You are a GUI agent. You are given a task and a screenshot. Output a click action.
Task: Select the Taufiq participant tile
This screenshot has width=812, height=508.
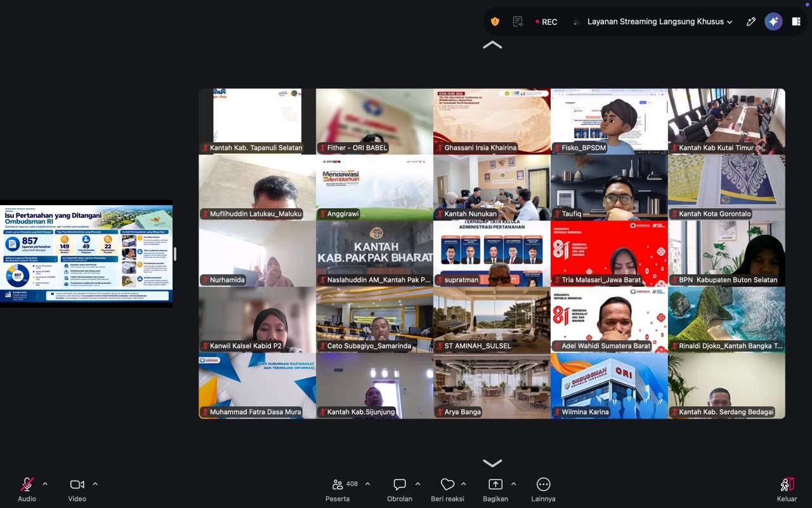point(609,187)
